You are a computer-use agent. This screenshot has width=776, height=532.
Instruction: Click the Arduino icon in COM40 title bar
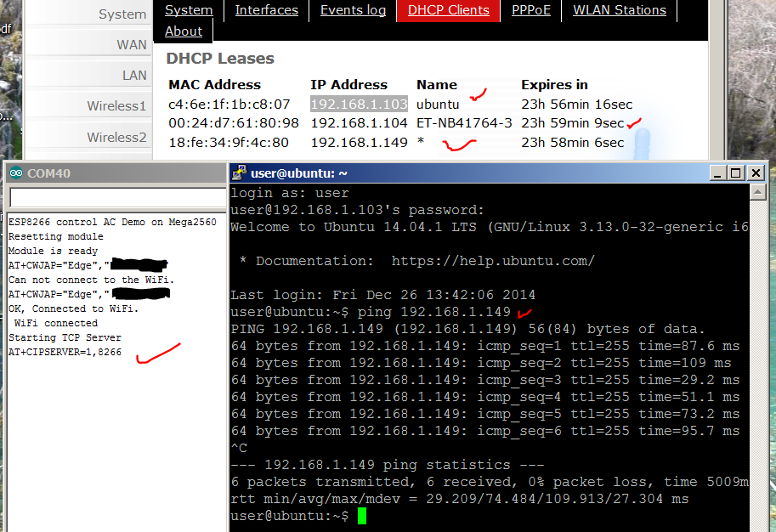click(x=16, y=173)
